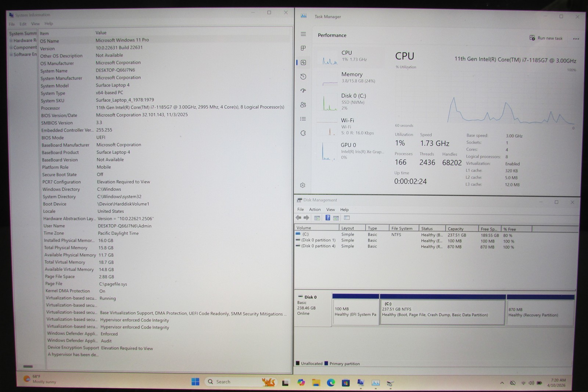Image resolution: width=588 pixels, height=392 pixels.
Task: Click the Run new task button
Action: [x=546, y=38]
